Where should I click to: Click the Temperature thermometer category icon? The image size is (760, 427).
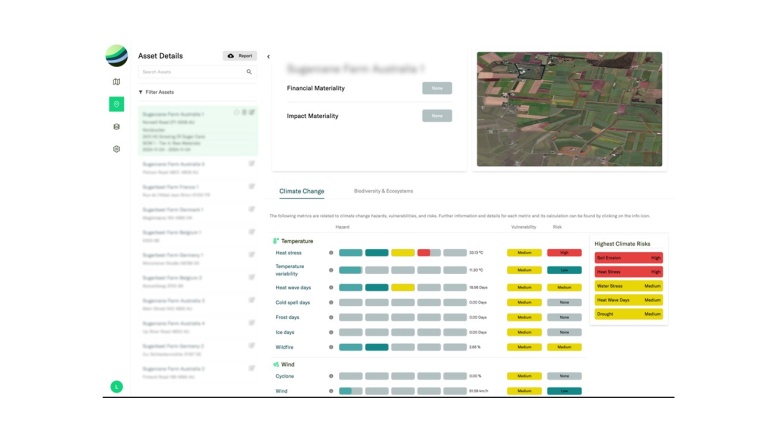tap(275, 241)
